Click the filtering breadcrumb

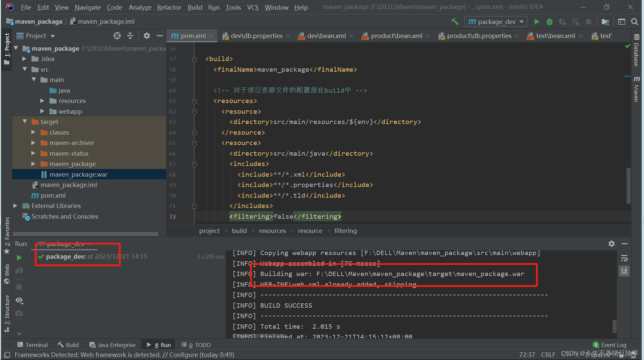345,231
